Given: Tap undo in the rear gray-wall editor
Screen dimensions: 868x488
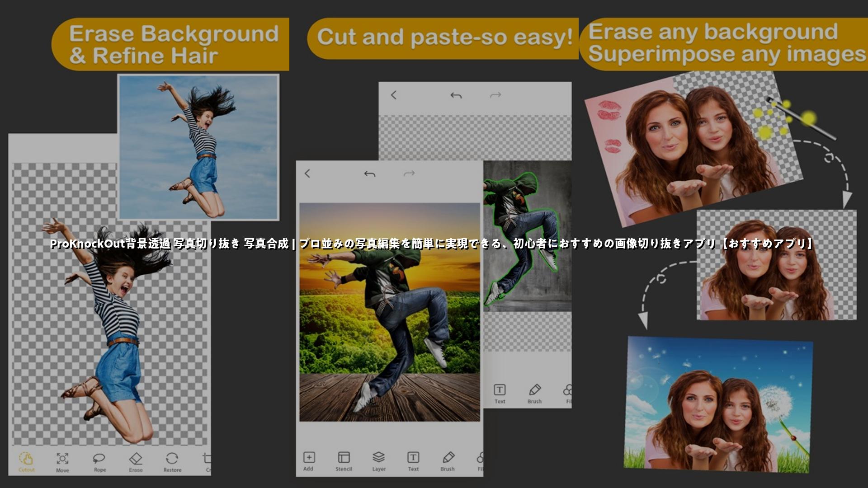Looking at the screenshot, I should tap(456, 95).
